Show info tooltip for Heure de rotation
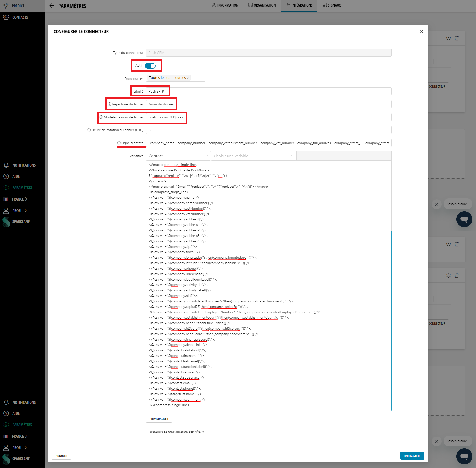476x468 pixels. 89,130
